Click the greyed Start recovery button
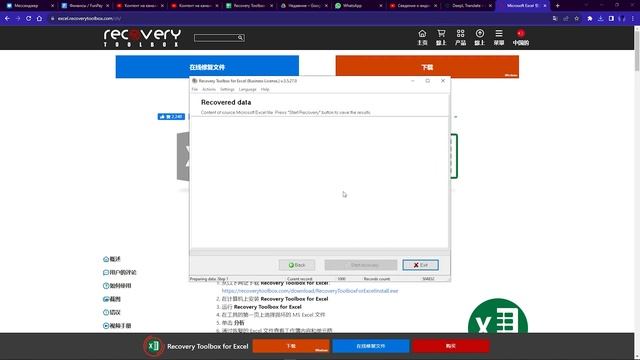Image resolution: width=640 pixels, height=360 pixels. point(361,265)
